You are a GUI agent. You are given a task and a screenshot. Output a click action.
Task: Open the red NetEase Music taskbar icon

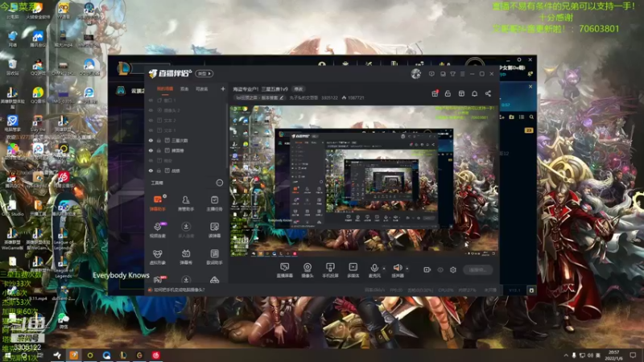[x=155, y=355]
